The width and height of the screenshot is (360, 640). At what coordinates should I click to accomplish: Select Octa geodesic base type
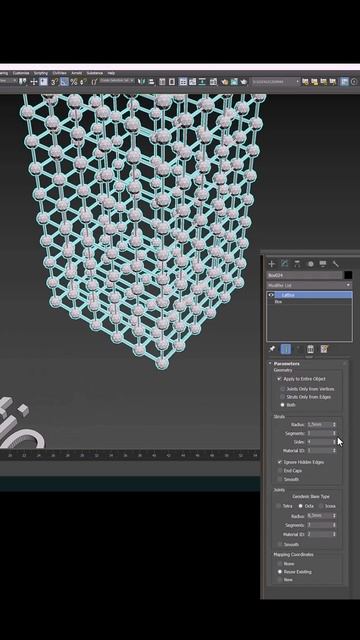[300, 506]
